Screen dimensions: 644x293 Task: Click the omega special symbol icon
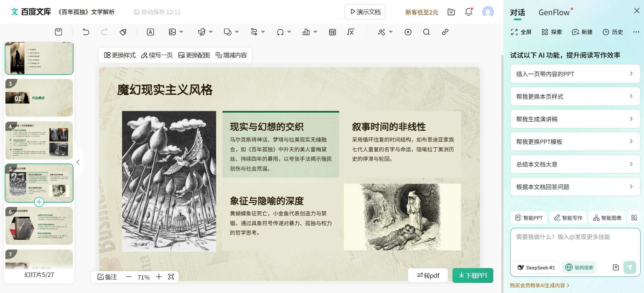pyautogui.click(x=280, y=32)
